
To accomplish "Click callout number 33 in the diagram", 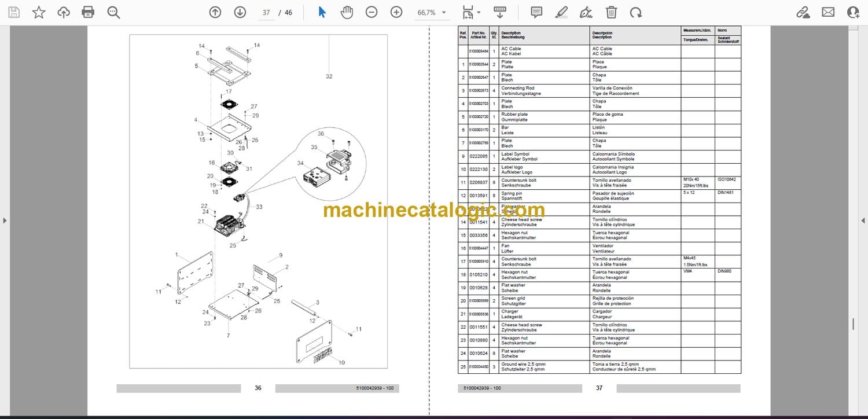I will coord(259,207).
